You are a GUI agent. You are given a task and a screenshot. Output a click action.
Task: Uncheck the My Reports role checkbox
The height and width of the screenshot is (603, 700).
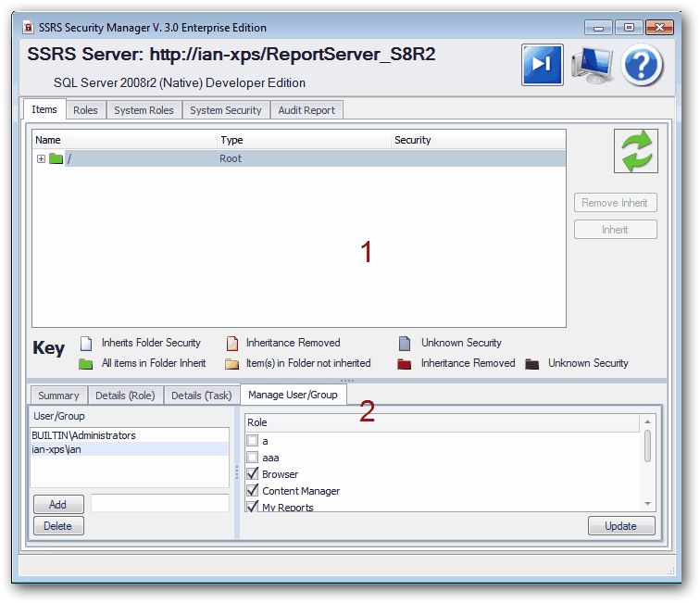coord(253,507)
